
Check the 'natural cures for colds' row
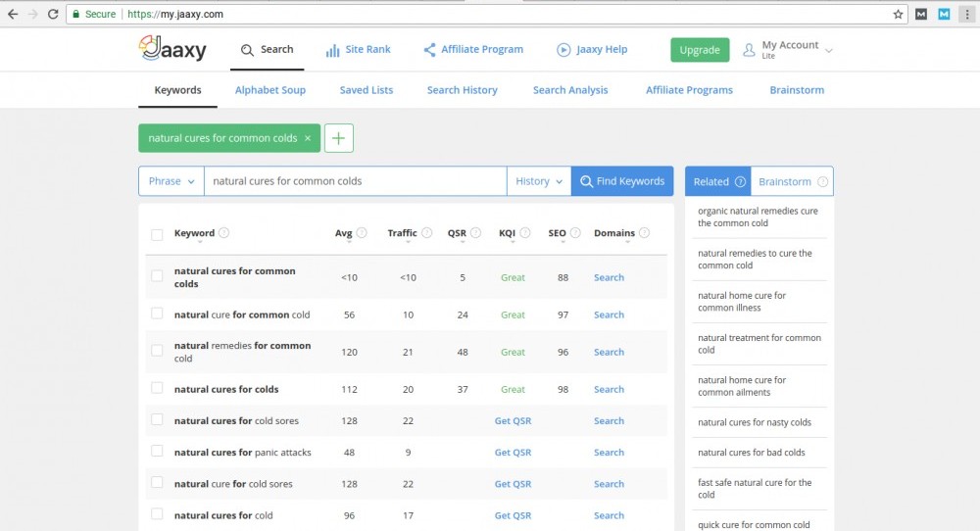click(x=157, y=388)
